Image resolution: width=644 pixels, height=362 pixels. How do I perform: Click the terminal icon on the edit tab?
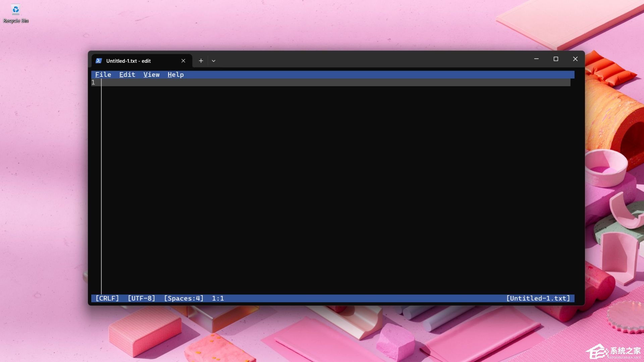tap(98, 61)
